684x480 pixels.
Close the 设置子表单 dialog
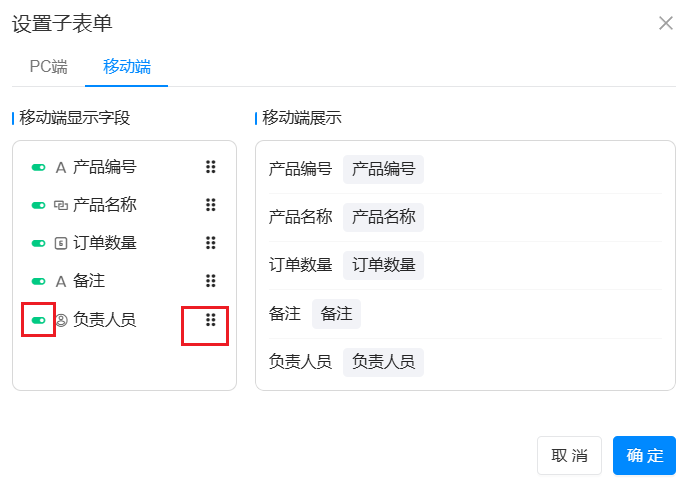tap(666, 23)
